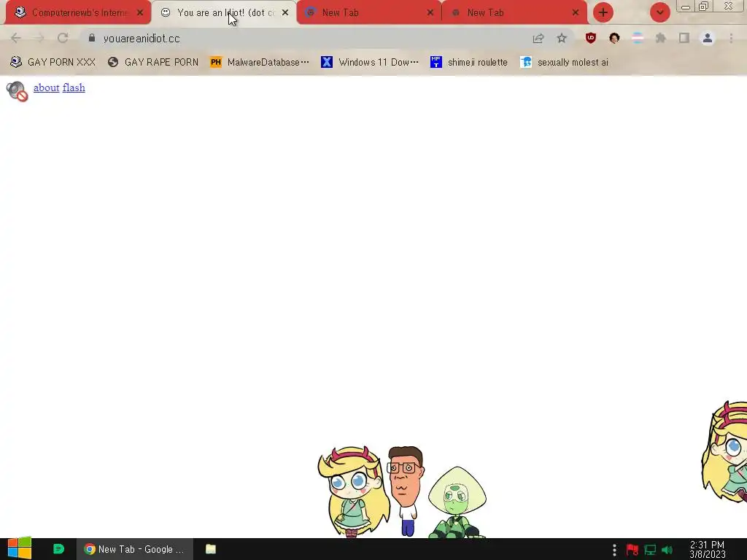Screen dimensions: 747x560
Task: Open the shimeji roulette bookmark
Action: tap(469, 62)
